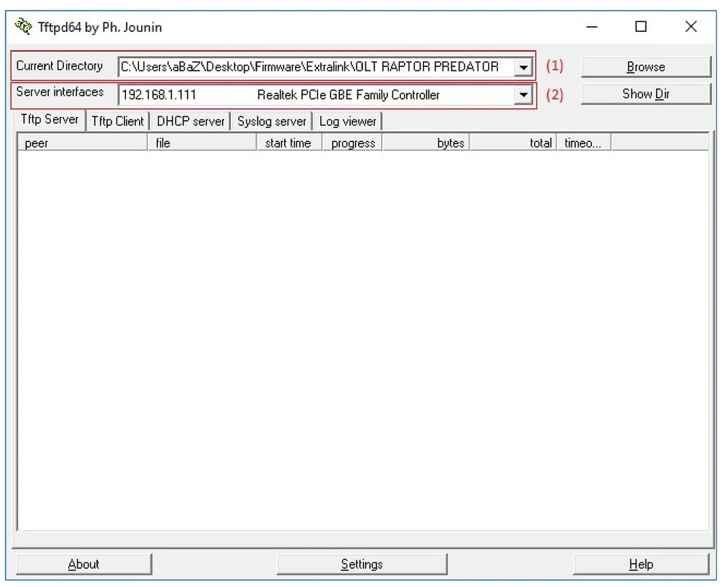Go to the Syslog server tab
The height and width of the screenshot is (587, 728).
272,122
